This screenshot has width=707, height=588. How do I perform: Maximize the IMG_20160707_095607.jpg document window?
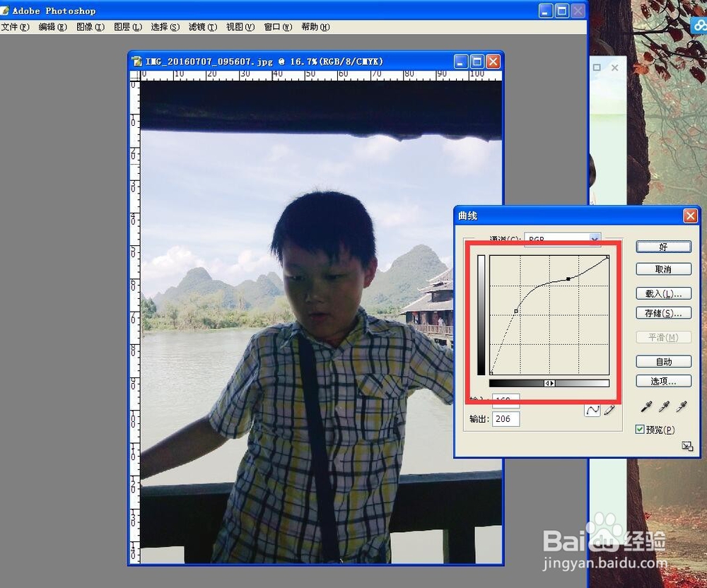pyautogui.click(x=477, y=61)
